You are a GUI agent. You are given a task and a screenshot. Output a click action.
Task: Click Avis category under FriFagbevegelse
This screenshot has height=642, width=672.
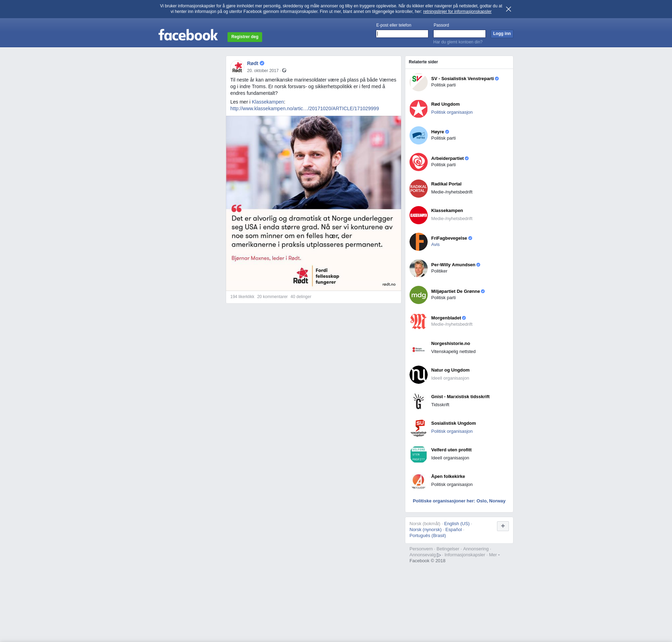pyautogui.click(x=435, y=245)
